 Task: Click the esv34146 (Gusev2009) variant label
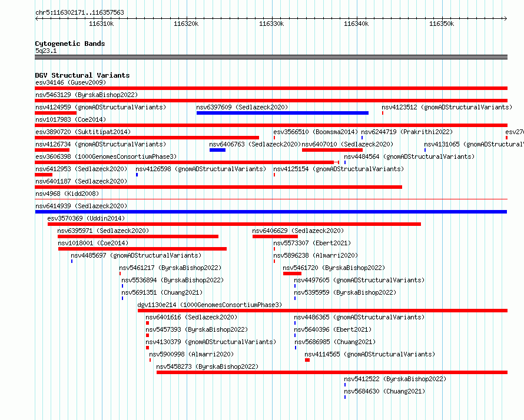[x=71, y=82]
